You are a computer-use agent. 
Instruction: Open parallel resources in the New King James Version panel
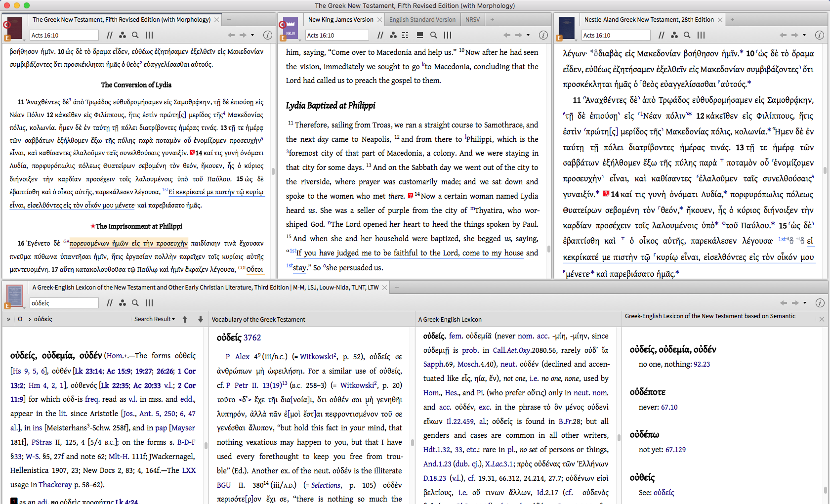[380, 35]
